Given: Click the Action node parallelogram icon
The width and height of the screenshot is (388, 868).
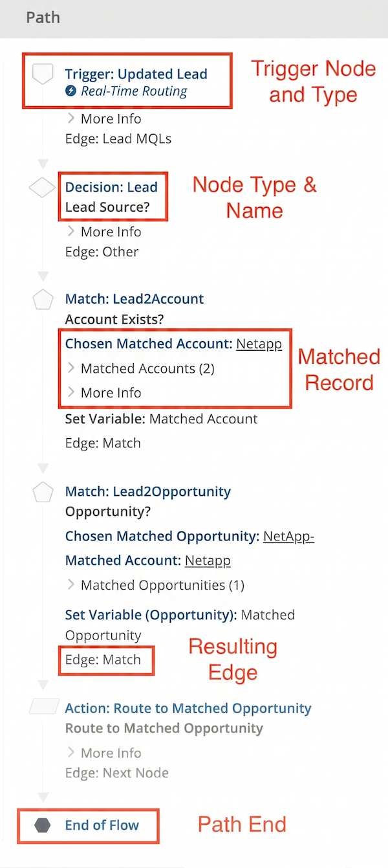Looking at the screenshot, I should 43,709.
